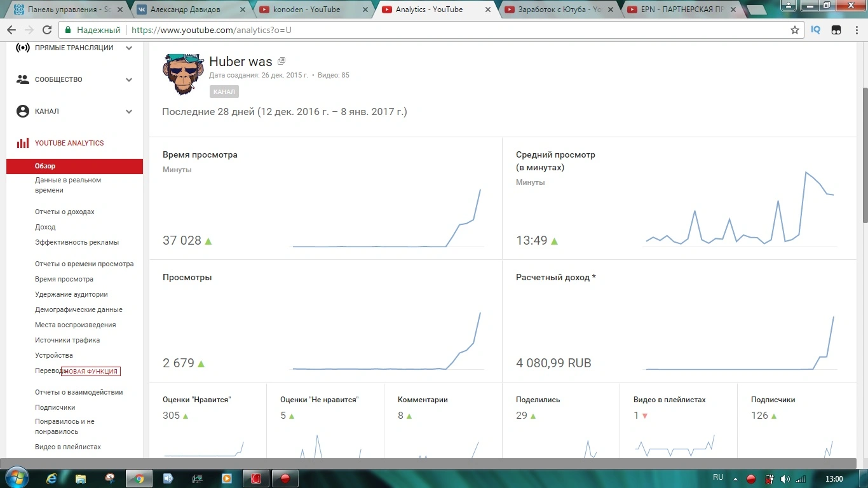
Task: Open the Доход report link
Action: click(x=45, y=227)
